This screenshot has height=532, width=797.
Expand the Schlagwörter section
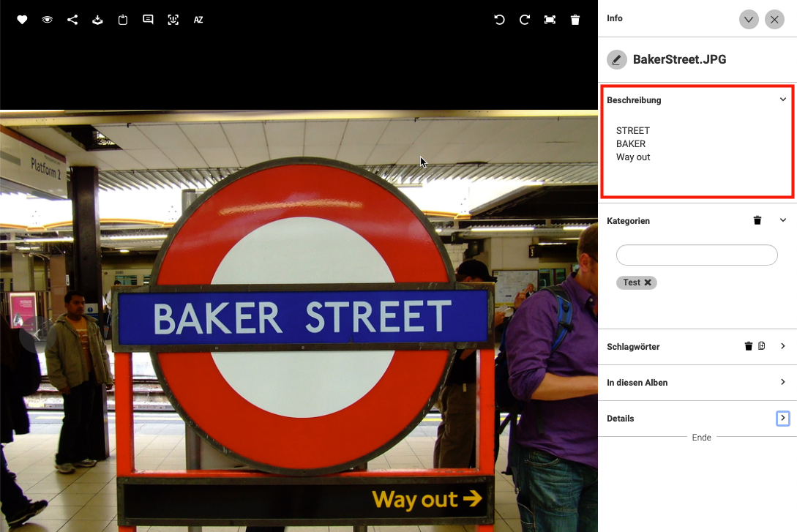click(x=783, y=346)
